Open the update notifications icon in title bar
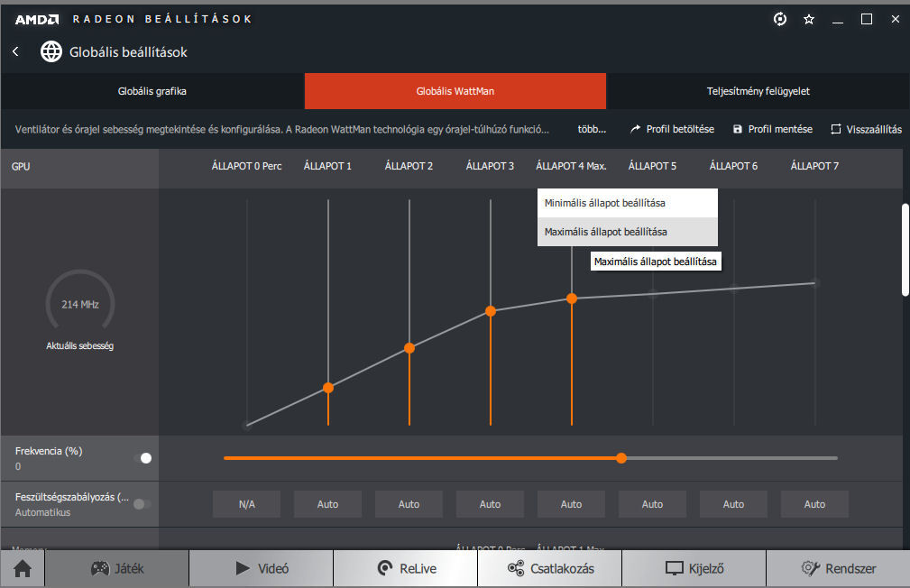The width and height of the screenshot is (910, 588). point(780,19)
